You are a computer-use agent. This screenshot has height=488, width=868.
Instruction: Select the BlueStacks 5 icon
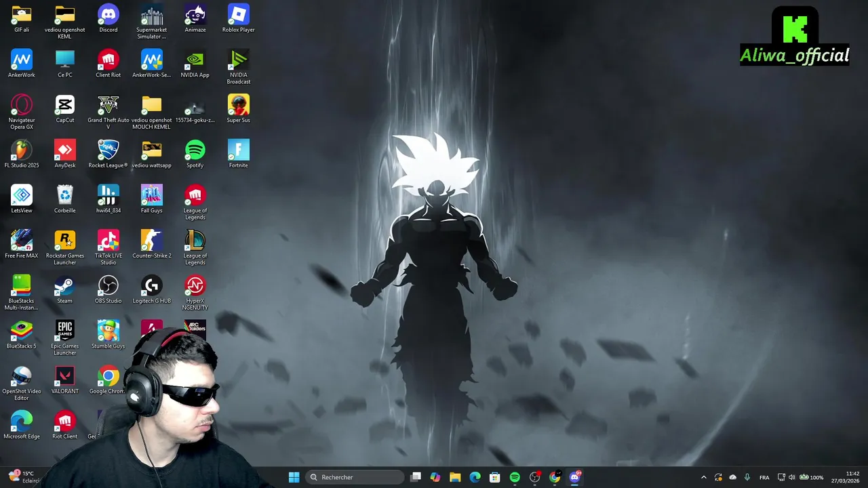coord(22,335)
